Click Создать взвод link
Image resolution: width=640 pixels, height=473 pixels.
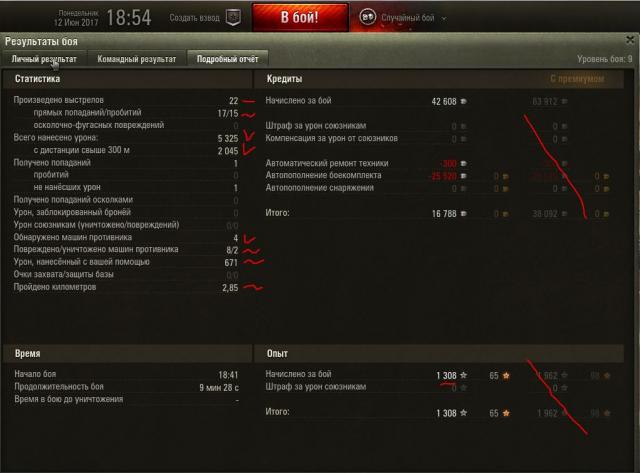point(194,18)
